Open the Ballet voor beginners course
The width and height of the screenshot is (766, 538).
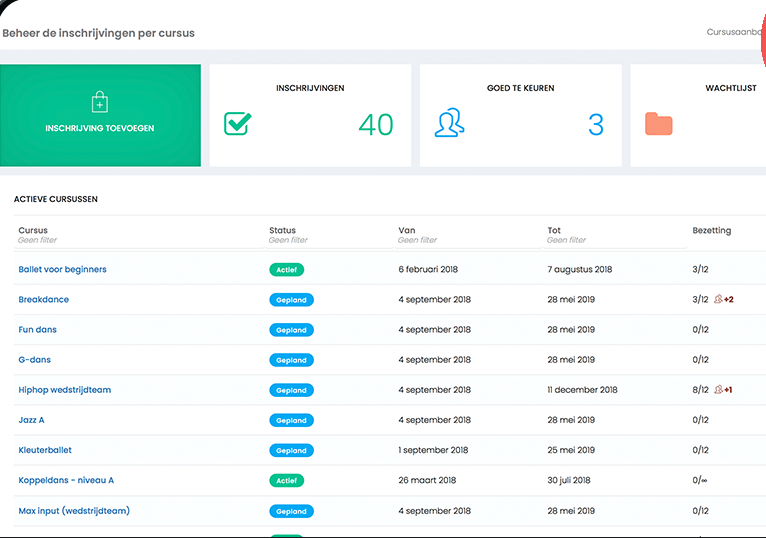point(63,269)
